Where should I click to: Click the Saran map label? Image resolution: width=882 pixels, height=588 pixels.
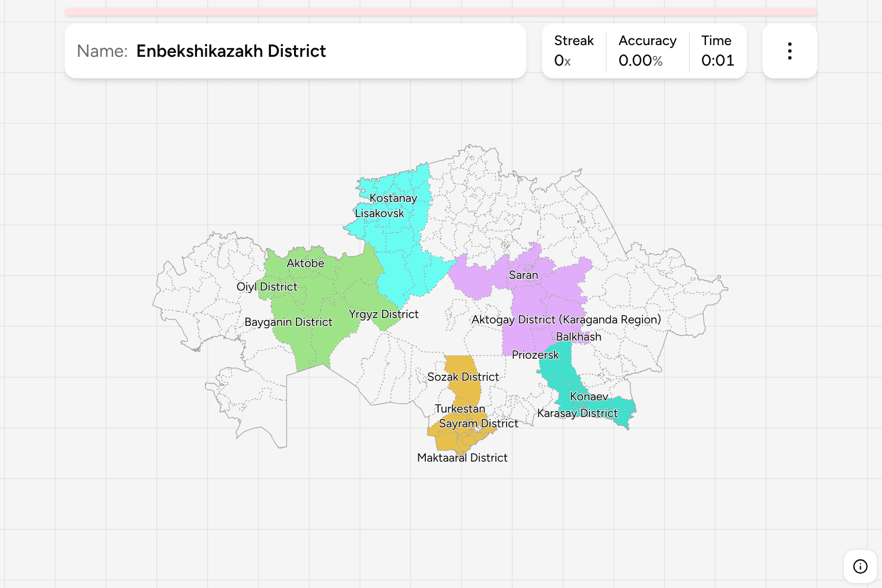tap(523, 275)
